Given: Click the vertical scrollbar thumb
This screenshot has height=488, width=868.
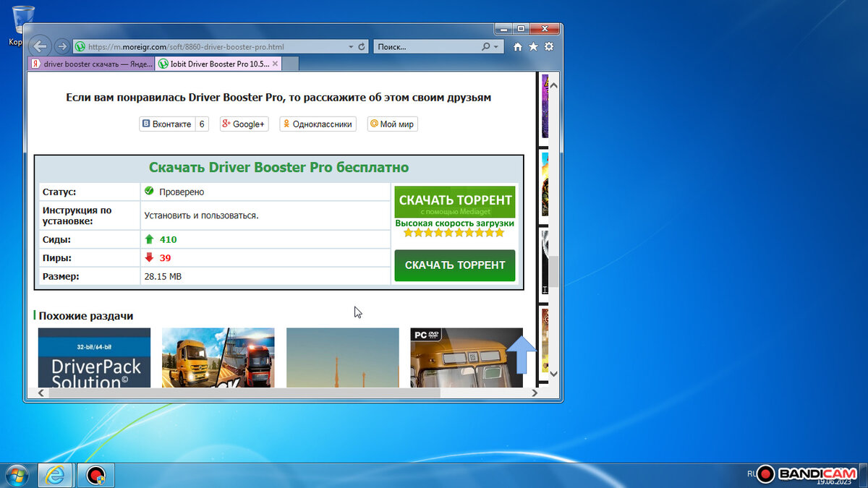Looking at the screenshot, I should (554, 271).
